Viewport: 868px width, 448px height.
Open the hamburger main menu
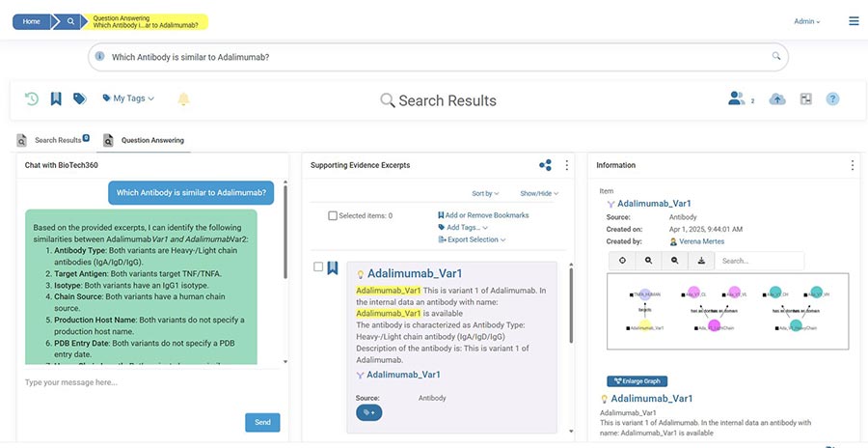pos(854,21)
